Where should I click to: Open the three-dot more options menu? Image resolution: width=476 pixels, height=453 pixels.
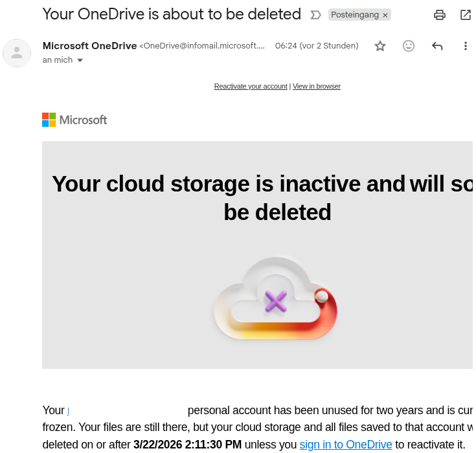[x=465, y=46]
